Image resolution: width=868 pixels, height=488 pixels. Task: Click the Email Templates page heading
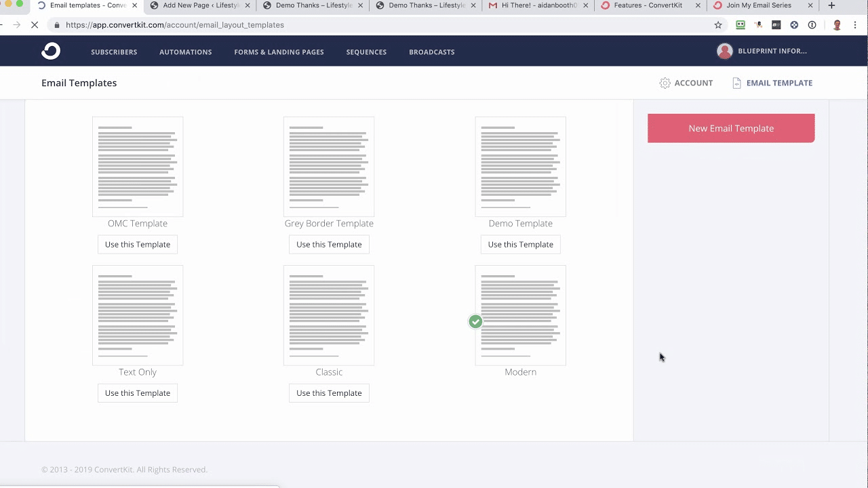click(x=79, y=83)
